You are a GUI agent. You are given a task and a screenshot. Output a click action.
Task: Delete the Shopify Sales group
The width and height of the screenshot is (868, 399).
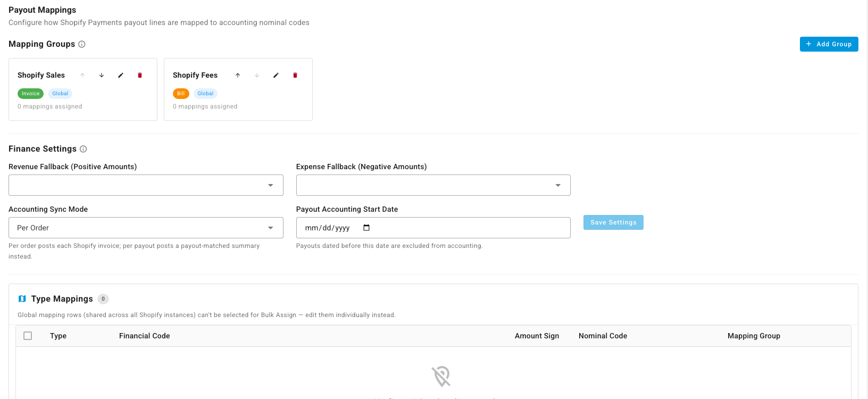[x=140, y=76]
